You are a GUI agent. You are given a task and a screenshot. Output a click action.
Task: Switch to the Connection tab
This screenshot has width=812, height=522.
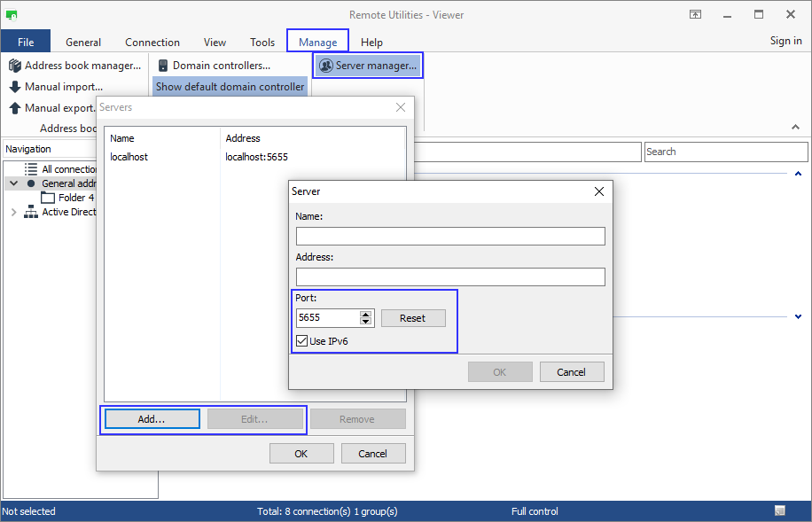point(152,42)
